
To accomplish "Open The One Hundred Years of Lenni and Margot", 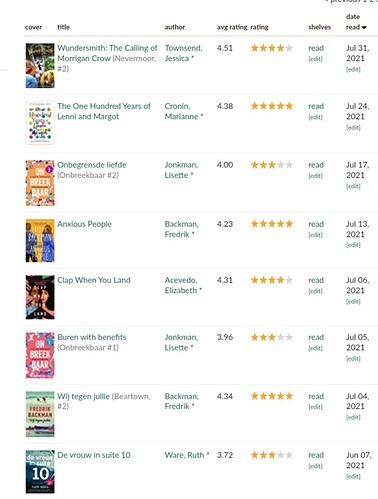I will tap(104, 111).
